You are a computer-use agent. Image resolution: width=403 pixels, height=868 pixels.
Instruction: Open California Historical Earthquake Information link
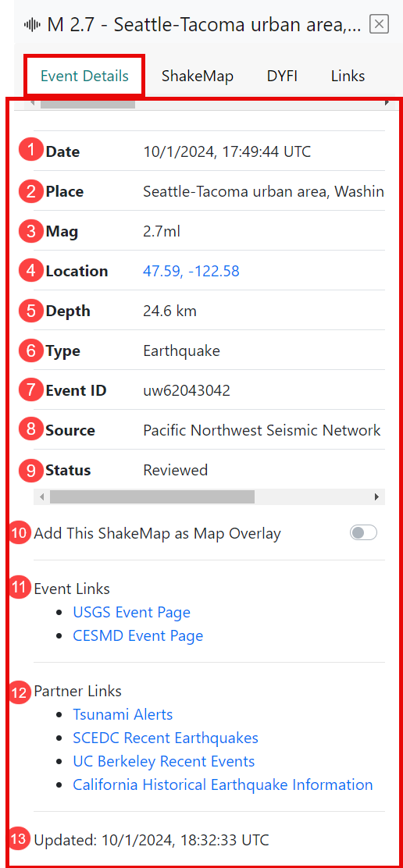pos(223,784)
